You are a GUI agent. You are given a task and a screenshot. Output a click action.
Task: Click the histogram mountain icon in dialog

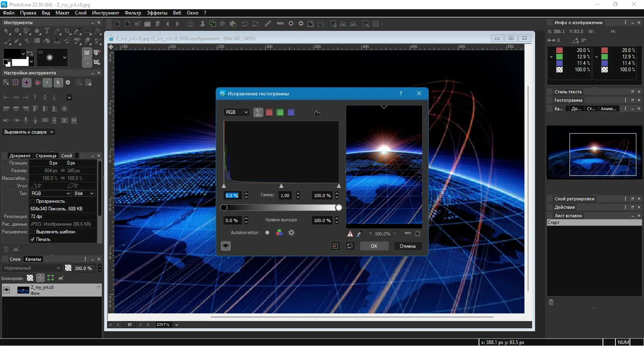[317, 113]
